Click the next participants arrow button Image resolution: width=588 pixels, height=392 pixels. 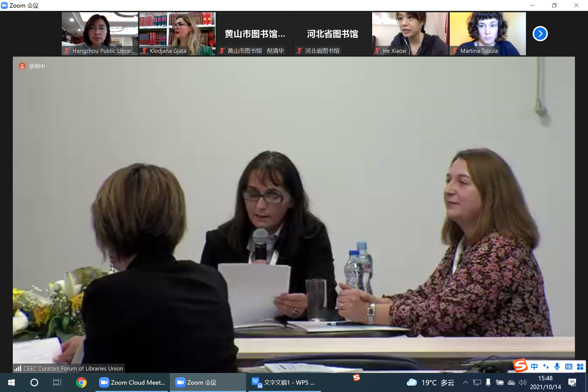point(540,34)
